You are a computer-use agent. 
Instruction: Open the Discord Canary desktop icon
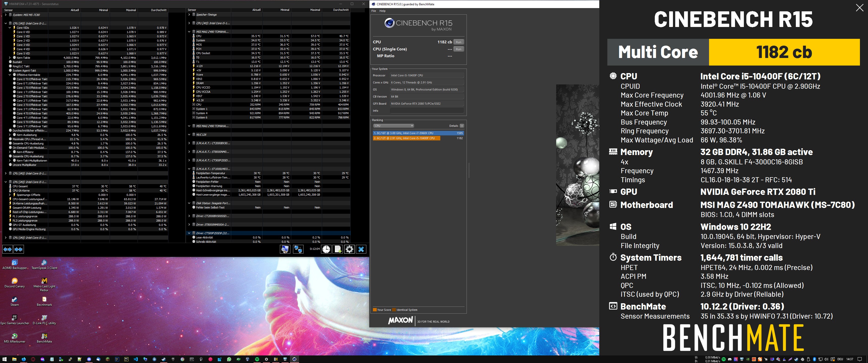14,283
